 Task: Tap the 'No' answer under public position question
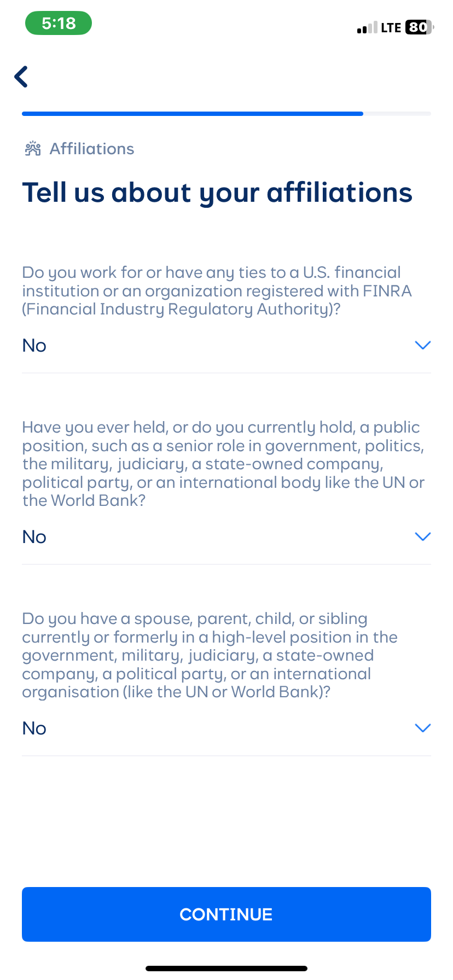click(34, 537)
